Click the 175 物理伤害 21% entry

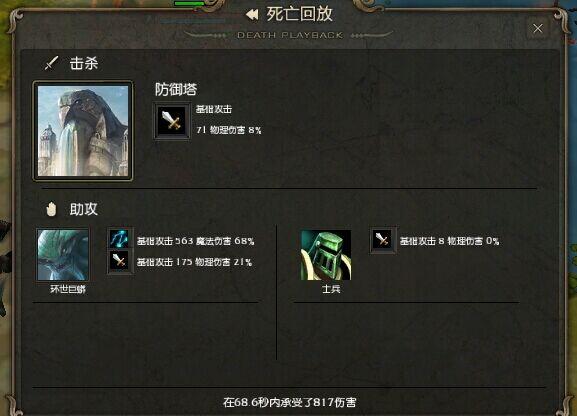(x=194, y=262)
